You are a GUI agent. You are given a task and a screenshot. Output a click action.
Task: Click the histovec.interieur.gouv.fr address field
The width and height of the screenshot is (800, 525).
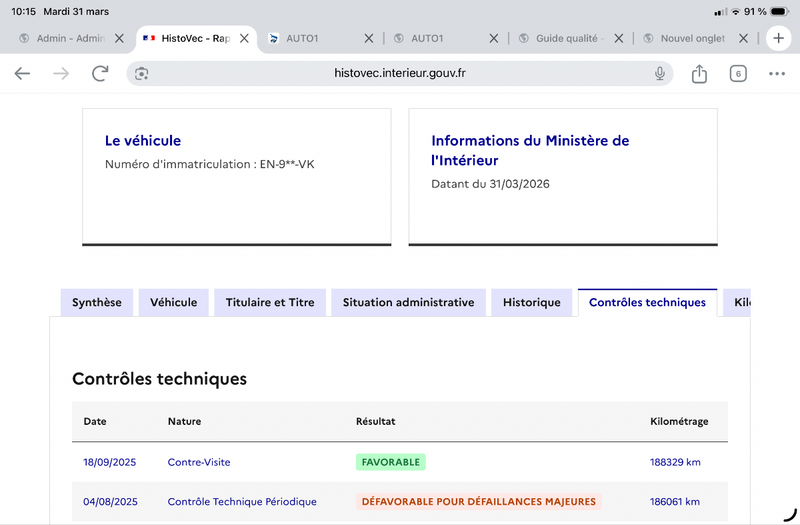(399, 73)
